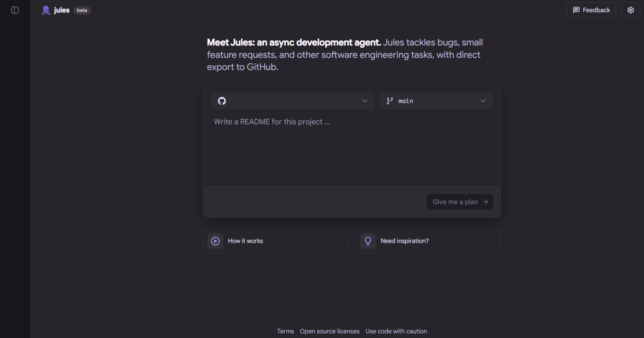
Task: Click Give me a plan button
Action: (x=460, y=202)
